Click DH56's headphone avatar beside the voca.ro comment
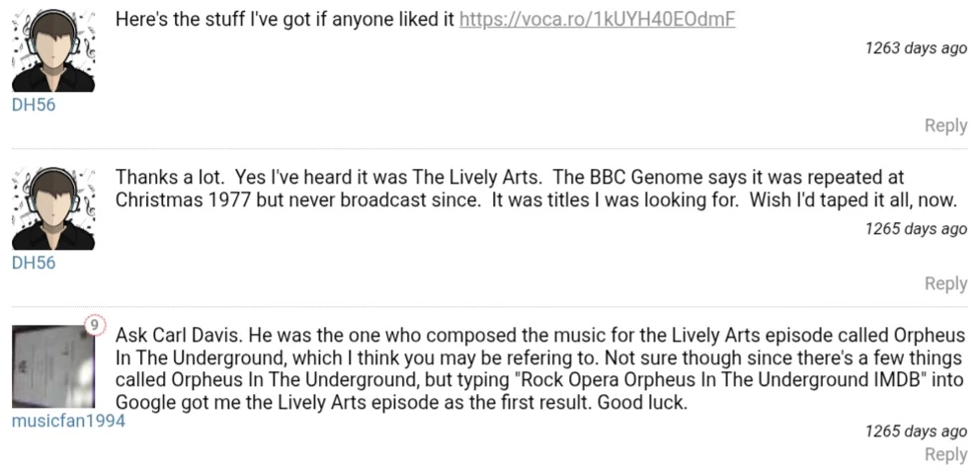Screen dimensions: 980x469 coord(53,51)
